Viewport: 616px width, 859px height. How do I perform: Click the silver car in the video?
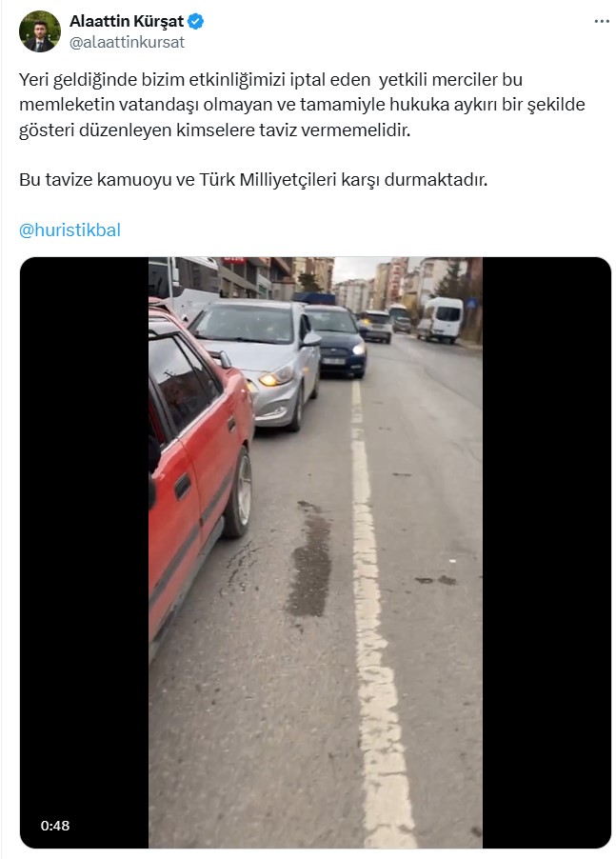click(x=260, y=362)
